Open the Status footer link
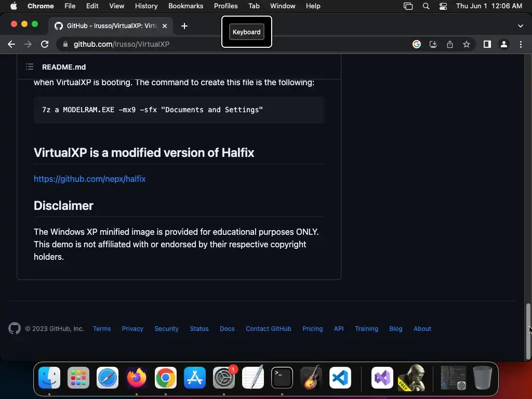This screenshot has width=532, height=399. click(199, 328)
